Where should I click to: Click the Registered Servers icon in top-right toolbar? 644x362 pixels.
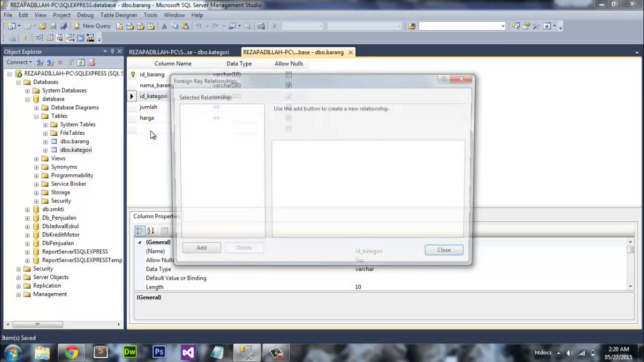(x=516, y=26)
